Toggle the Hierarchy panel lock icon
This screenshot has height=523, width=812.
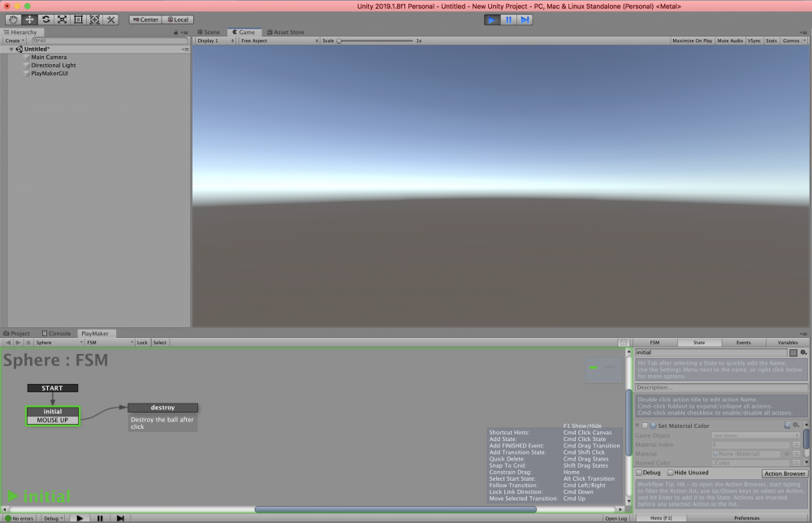pyautogui.click(x=175, y=32)
